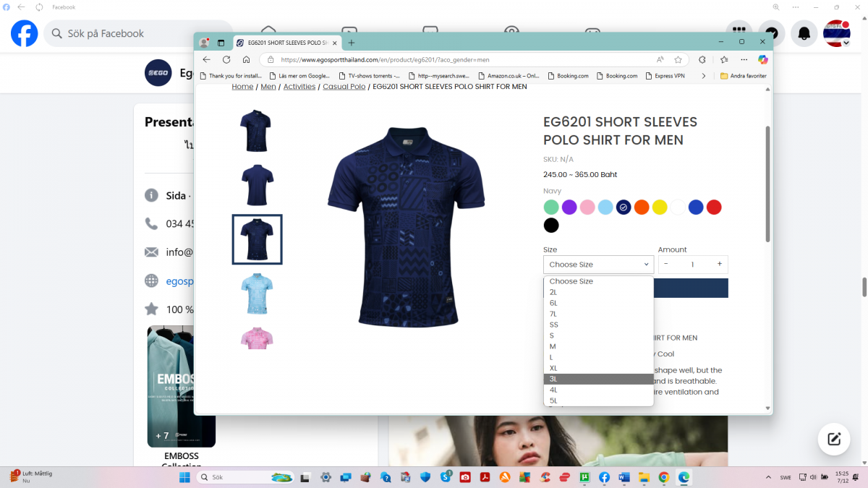Viewport: 868px width, 488px height.
Task: Open the Choose Size dropdown
Action: [598, 265]
